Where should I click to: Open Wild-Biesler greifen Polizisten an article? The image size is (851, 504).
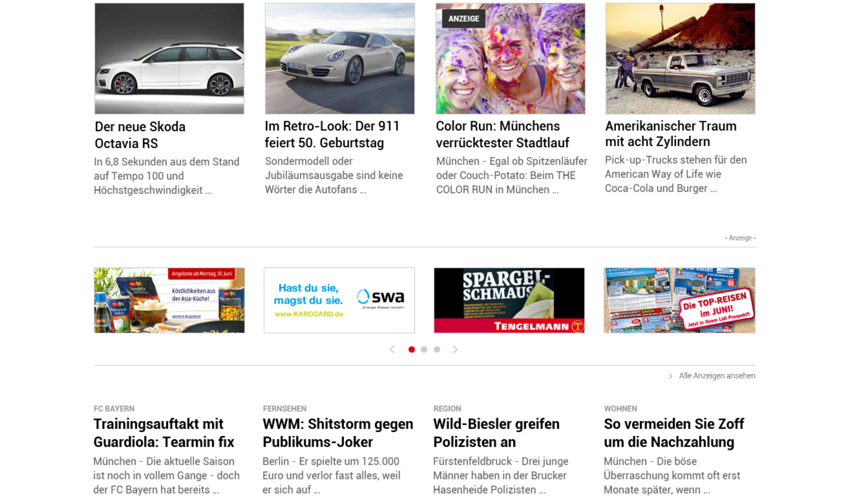pos(496,433)
